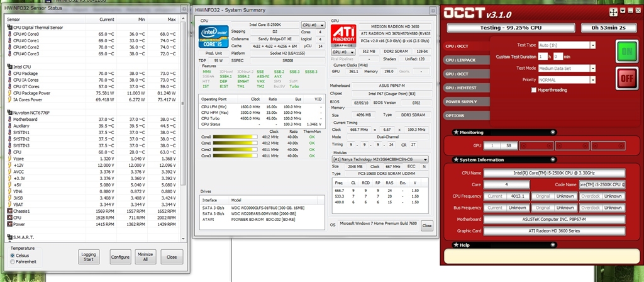Open the CPU #0 selector dropdown
This screenshot has width=644, height=282.
(313, 25)
